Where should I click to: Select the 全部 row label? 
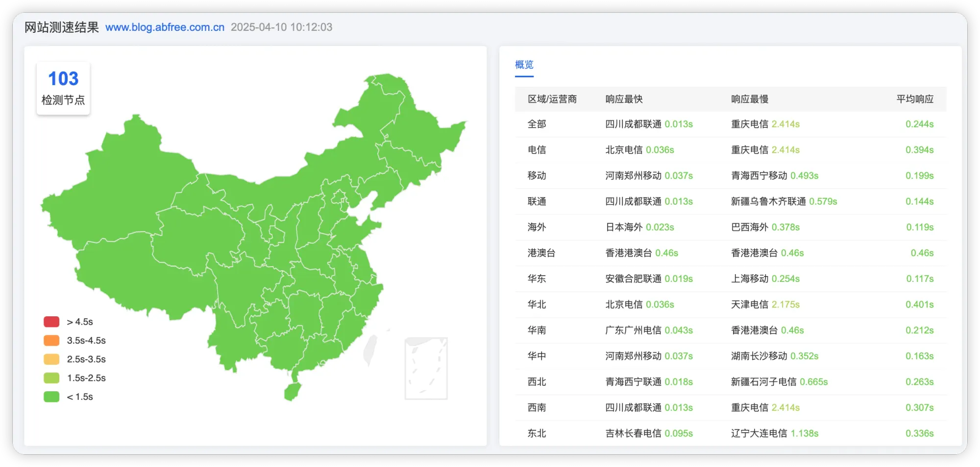click(537, 124)
